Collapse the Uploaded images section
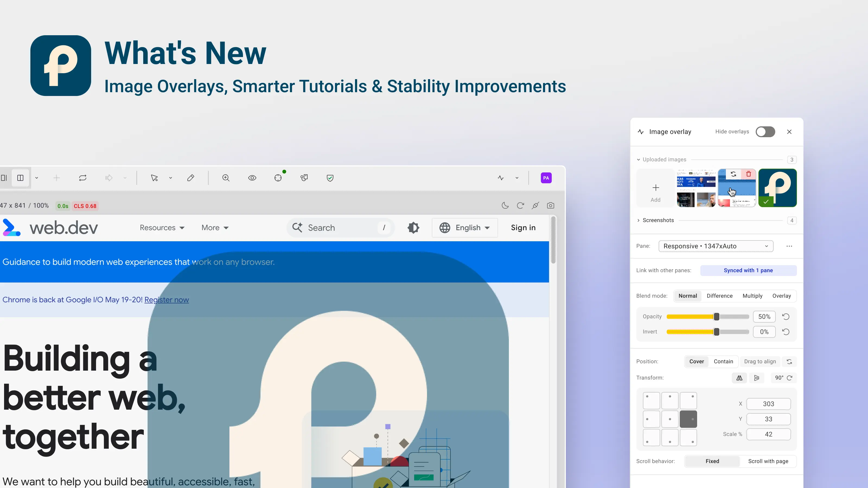The image size is (868, 488). (661, 160)
